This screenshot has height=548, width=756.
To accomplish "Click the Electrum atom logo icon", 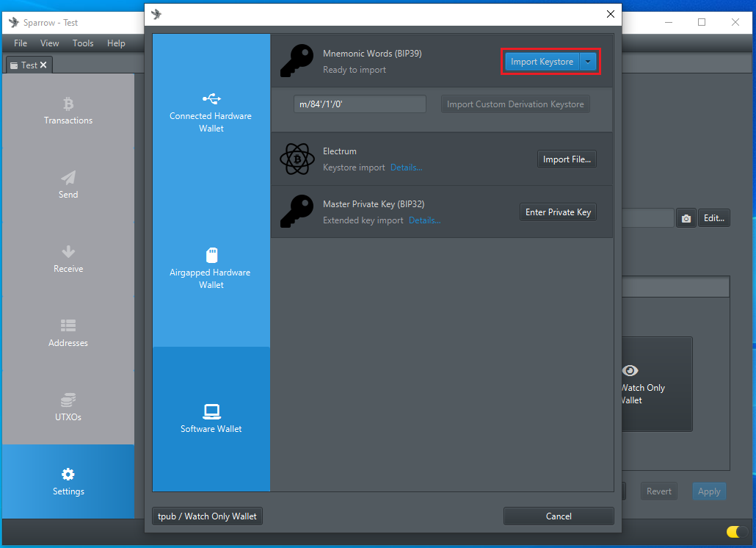I will coord(297,159).
